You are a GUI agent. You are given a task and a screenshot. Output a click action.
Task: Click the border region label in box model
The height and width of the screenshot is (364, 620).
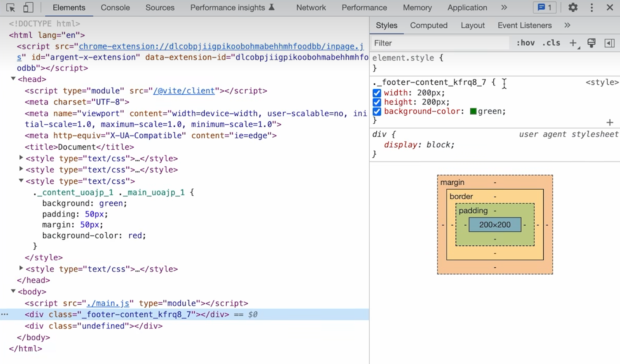pyautogui.click(x=461, y=197)
